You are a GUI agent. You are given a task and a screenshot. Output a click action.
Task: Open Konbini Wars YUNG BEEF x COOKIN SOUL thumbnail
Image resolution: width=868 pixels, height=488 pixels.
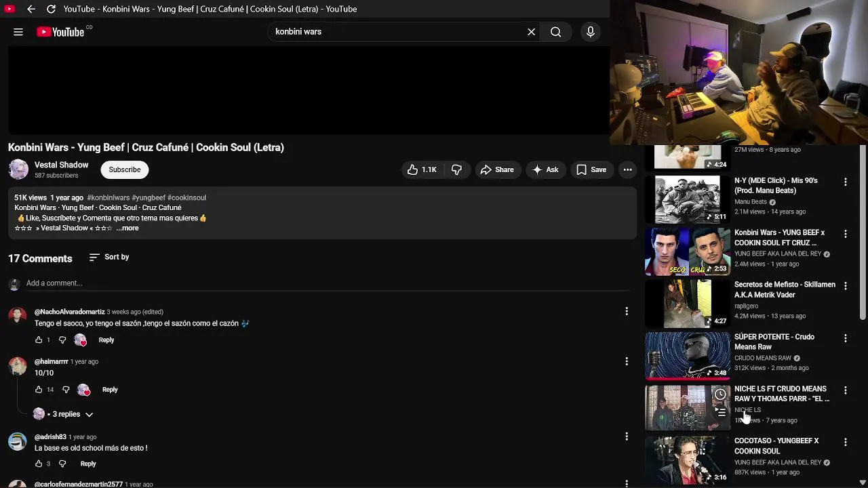(x=688, y=251)
